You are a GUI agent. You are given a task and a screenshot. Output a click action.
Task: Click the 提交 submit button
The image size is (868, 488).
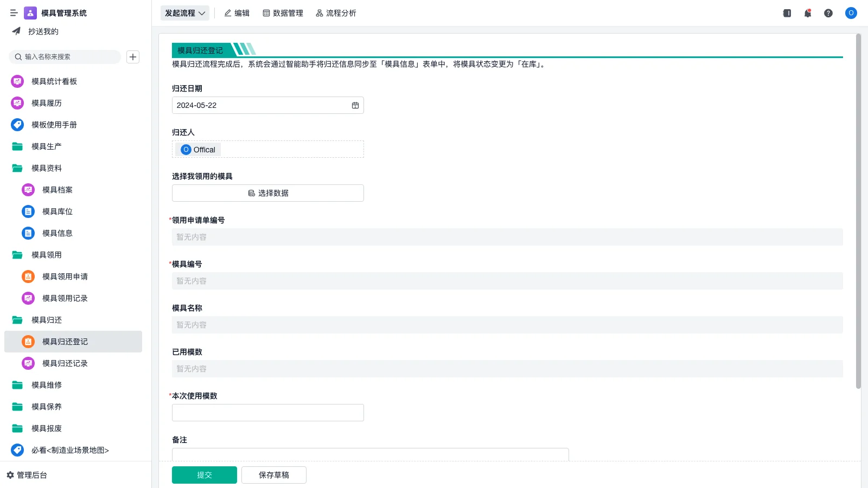coord(204,474)
